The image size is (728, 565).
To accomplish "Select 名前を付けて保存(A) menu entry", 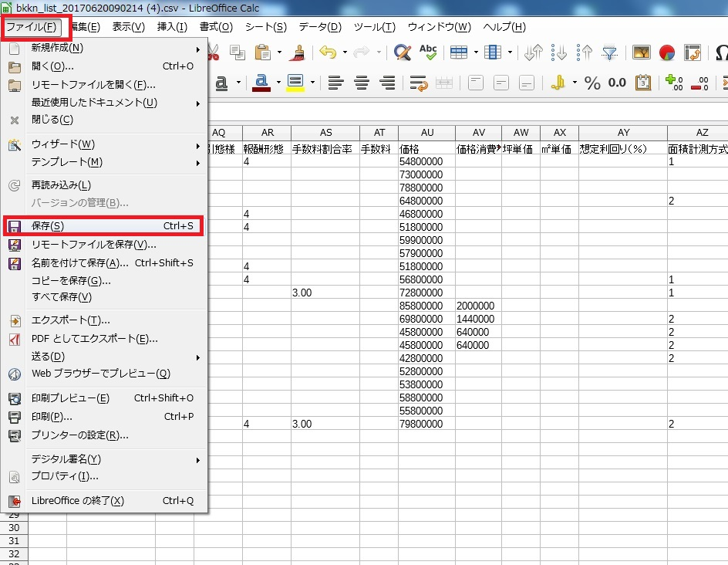I will (103, 263).
